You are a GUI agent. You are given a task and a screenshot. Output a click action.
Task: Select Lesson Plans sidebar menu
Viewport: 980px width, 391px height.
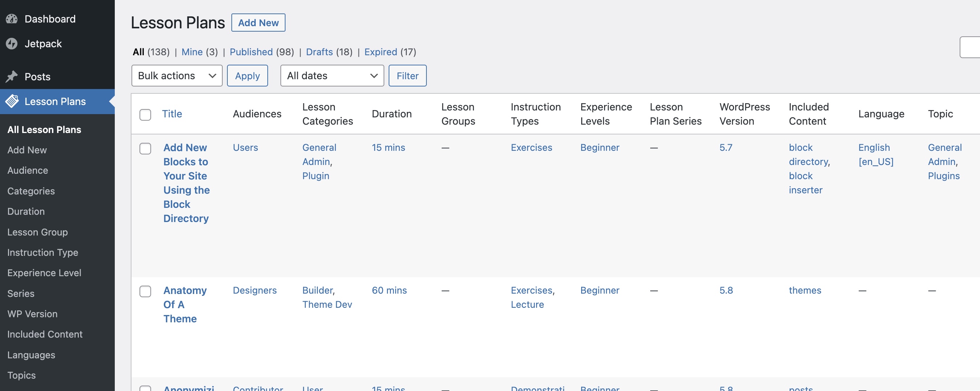tap(57, 101)
